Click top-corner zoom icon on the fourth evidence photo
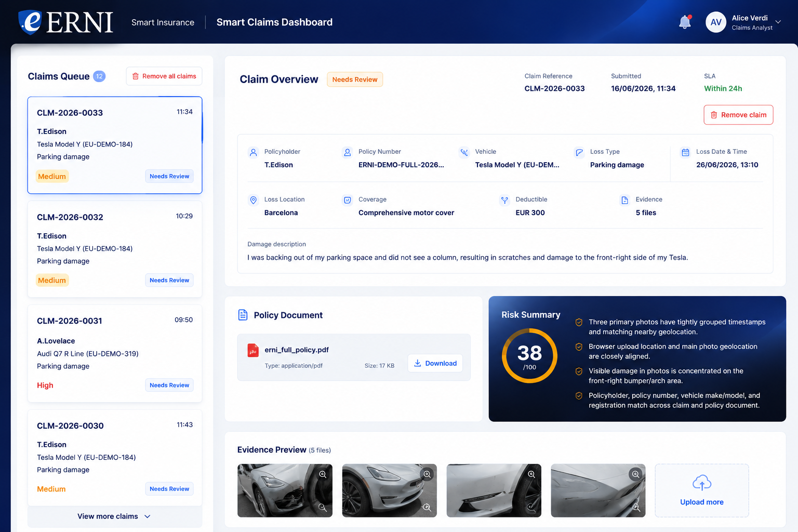Viewport: 798px width, 532px height. [x=635, y=474]
